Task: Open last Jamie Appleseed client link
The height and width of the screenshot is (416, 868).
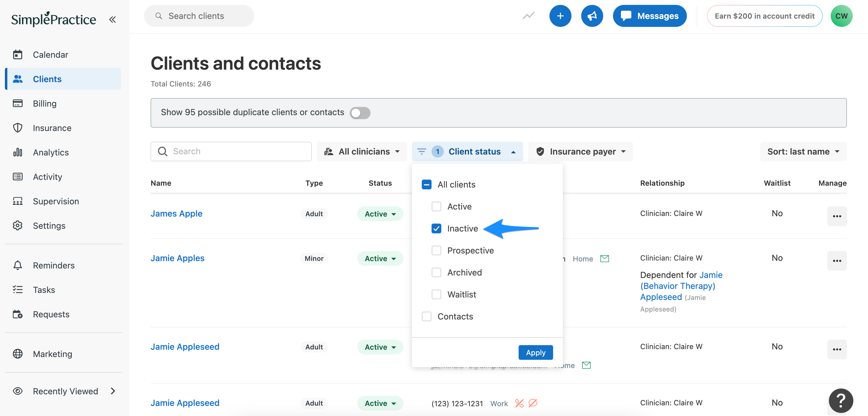Action: click(185, 403)
